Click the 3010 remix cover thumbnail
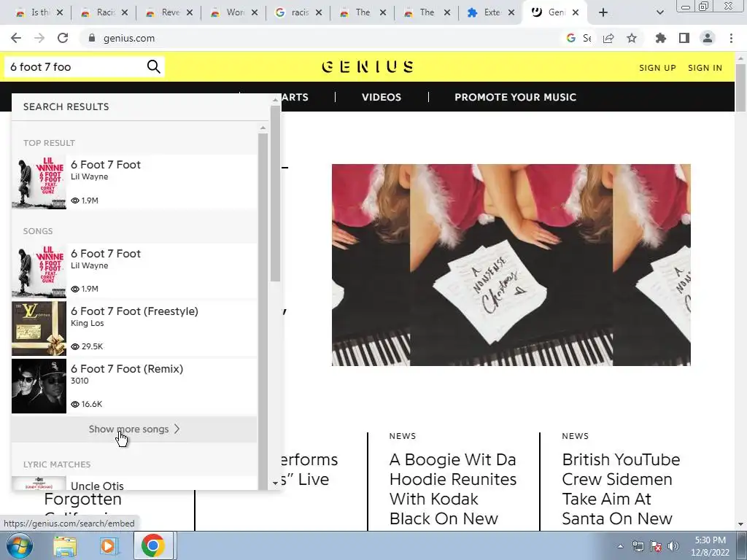The width and height of the screenshot is (747, 560). 39,386
